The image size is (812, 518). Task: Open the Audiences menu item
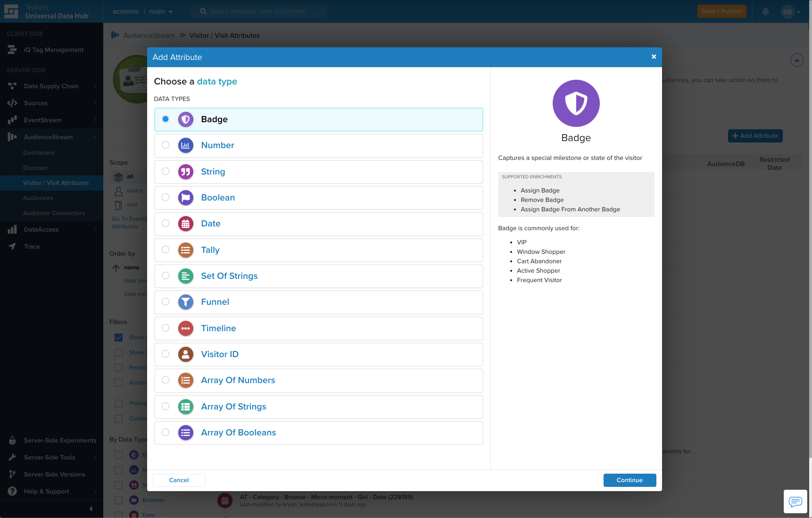click(38, 198)
